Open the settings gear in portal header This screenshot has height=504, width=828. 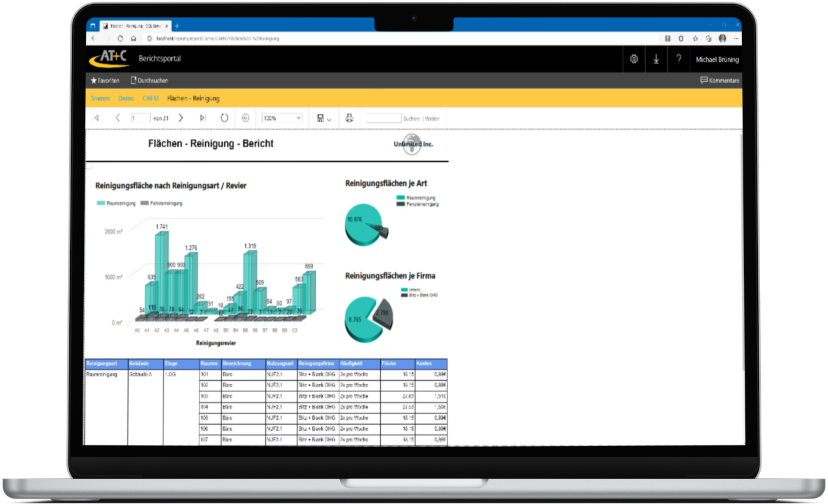pyautogui.click(x=633, y=59)
